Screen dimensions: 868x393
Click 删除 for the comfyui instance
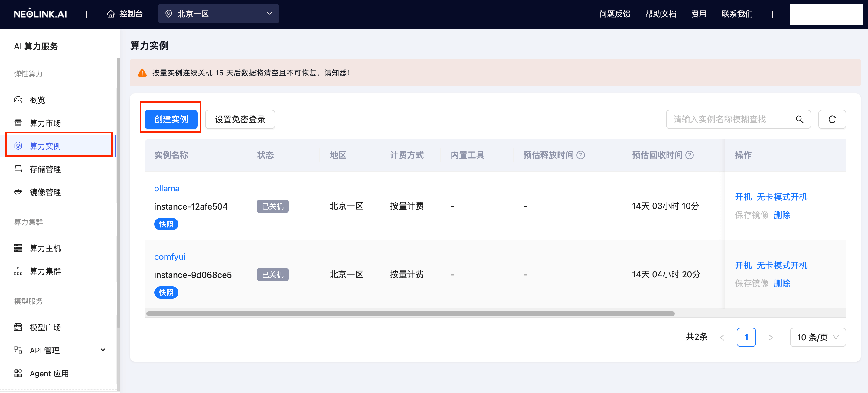coord(782,283)
